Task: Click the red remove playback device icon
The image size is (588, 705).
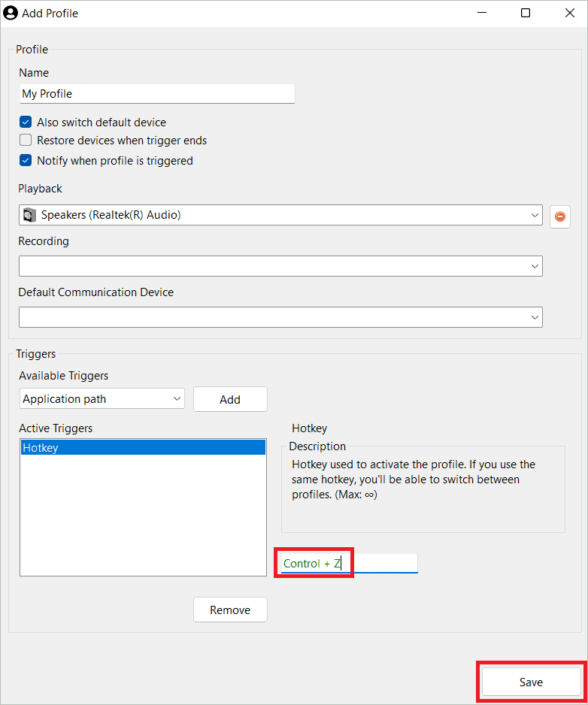Action: (x=559, y=216)
